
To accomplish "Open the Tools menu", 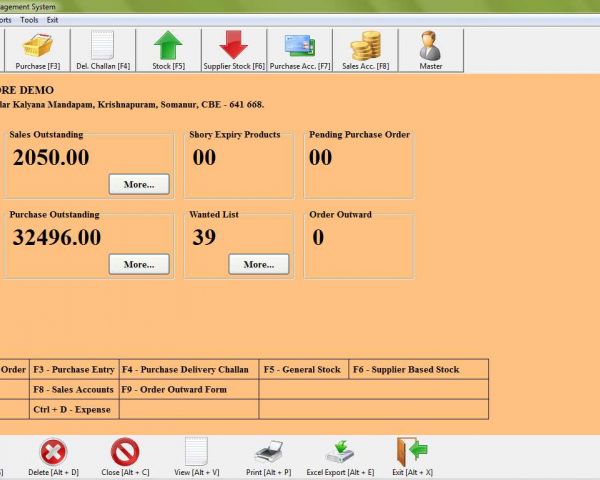I will (x=29, y=19).
